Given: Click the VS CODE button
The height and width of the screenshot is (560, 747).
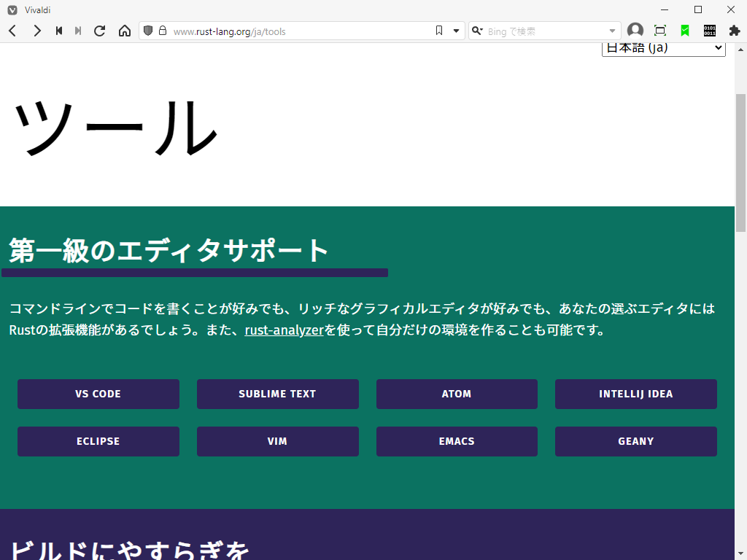Looking at the screenshot, I should 98,394.
